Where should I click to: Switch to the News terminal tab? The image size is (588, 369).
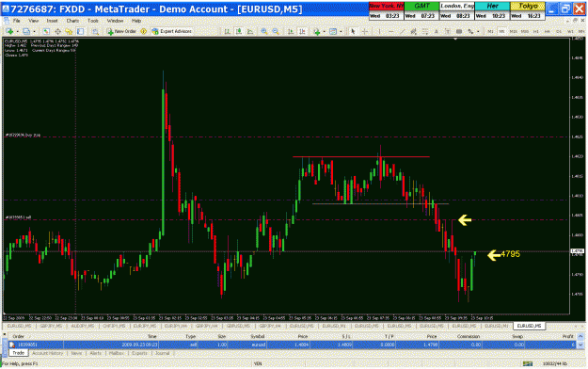coord(76,353)
